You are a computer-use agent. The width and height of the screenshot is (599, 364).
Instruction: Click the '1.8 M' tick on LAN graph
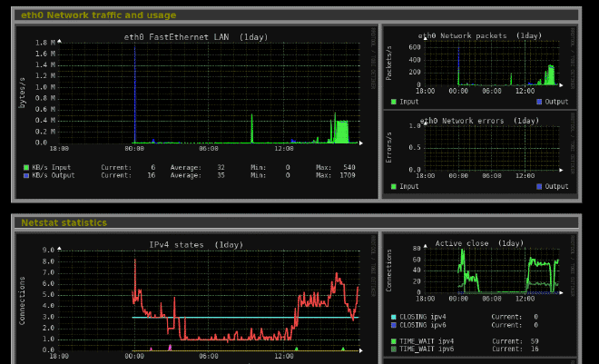tap(45, 43)
